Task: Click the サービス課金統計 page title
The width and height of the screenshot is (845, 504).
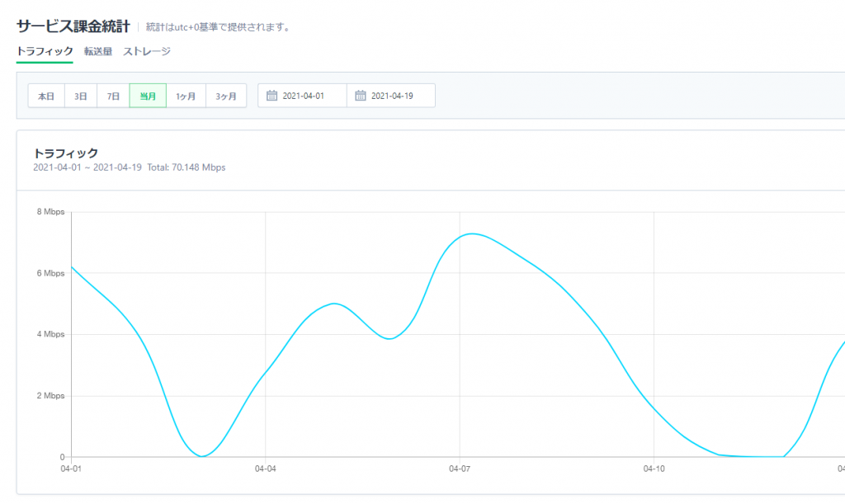Action: coord(73,26)
